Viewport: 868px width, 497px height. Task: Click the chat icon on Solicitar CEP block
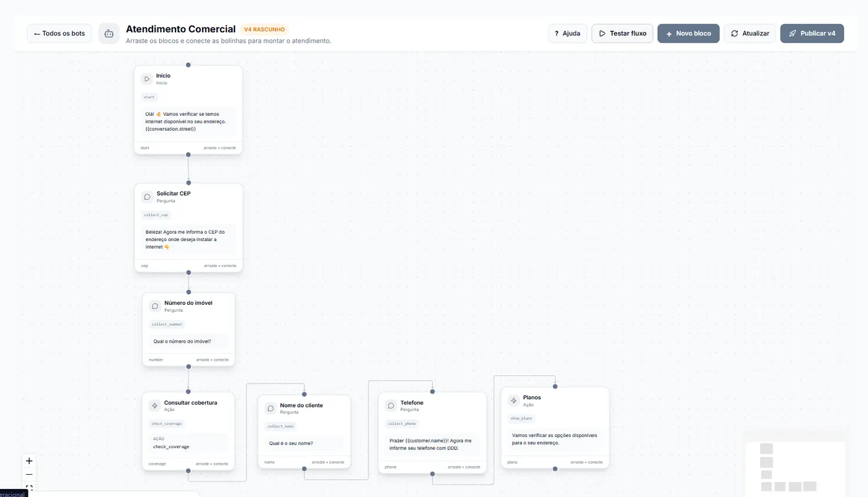[147, 196]
